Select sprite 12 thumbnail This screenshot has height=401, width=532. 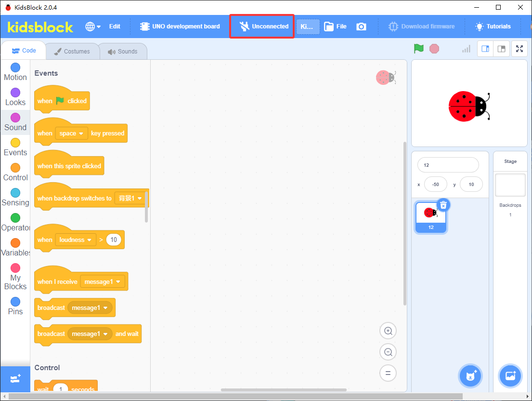click(431, 217)
